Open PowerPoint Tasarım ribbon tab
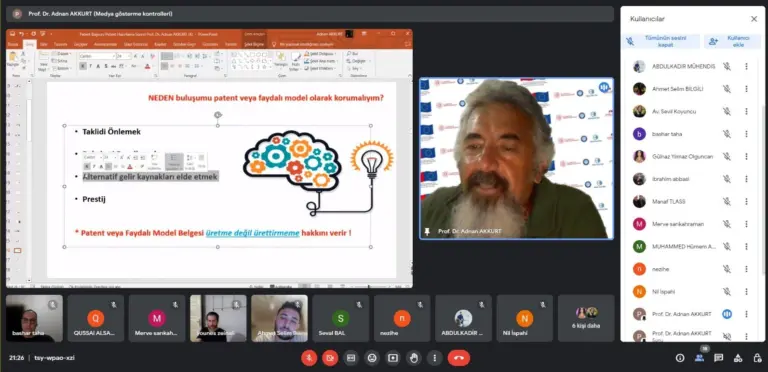 click(x=60, y=44)
